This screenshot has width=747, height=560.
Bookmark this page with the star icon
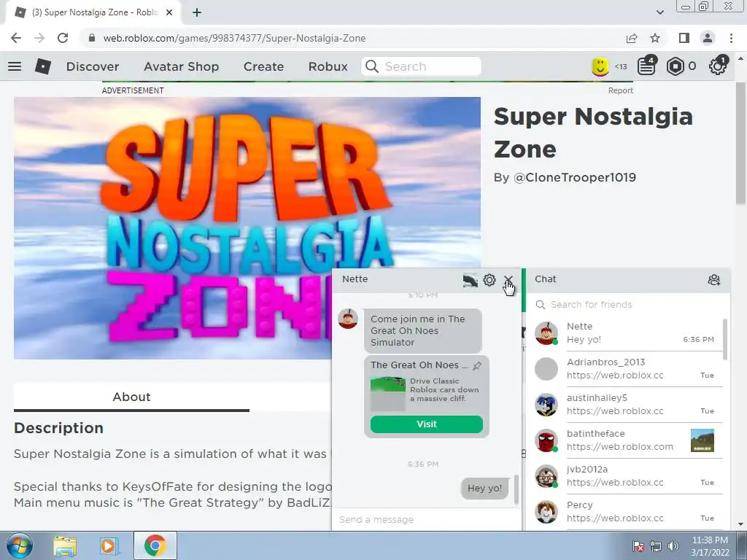point(655,38)
